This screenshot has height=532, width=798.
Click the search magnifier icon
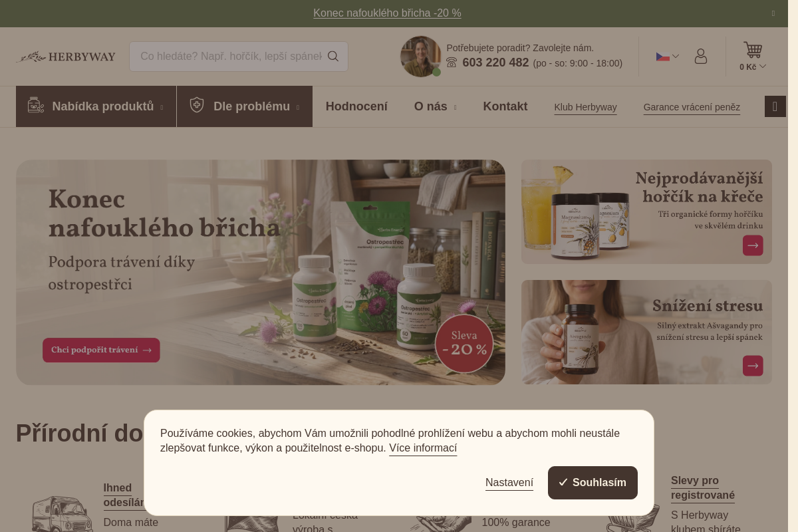(333, 57)
